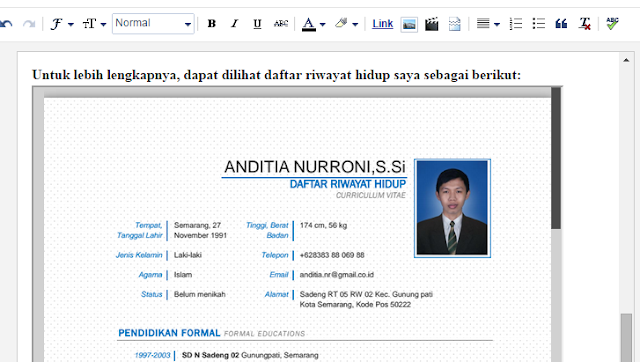Click the insert video clapperboard icon

coord(431,24)
